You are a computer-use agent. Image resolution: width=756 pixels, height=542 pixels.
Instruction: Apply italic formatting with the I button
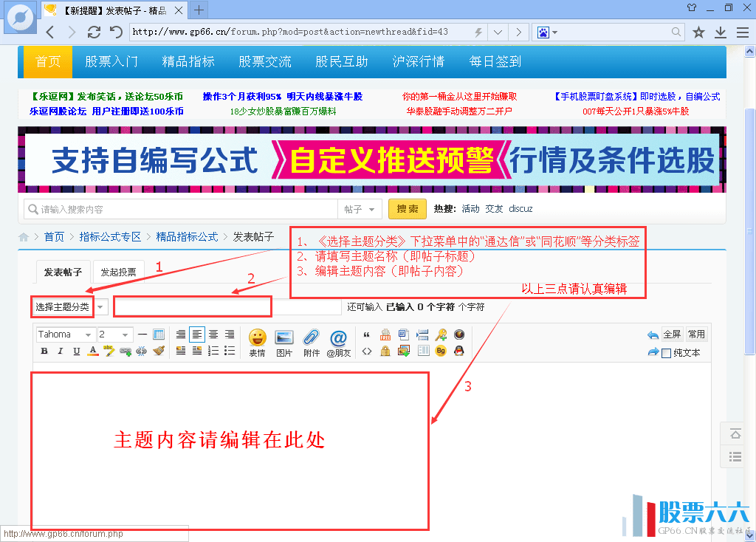[61, 351]
